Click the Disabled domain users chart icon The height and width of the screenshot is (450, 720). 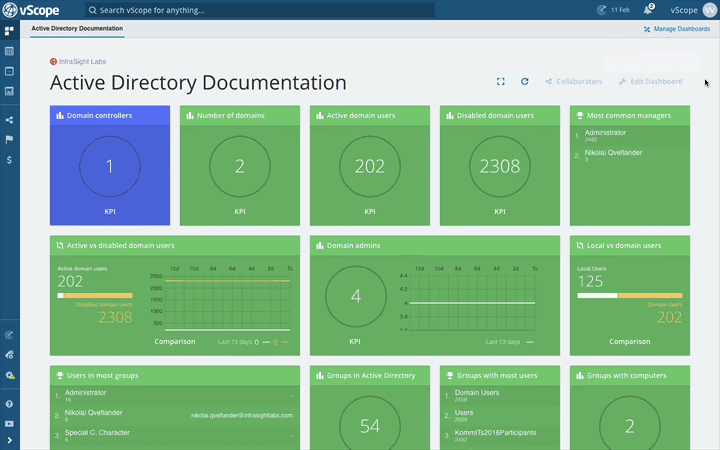tap(450, 116)
